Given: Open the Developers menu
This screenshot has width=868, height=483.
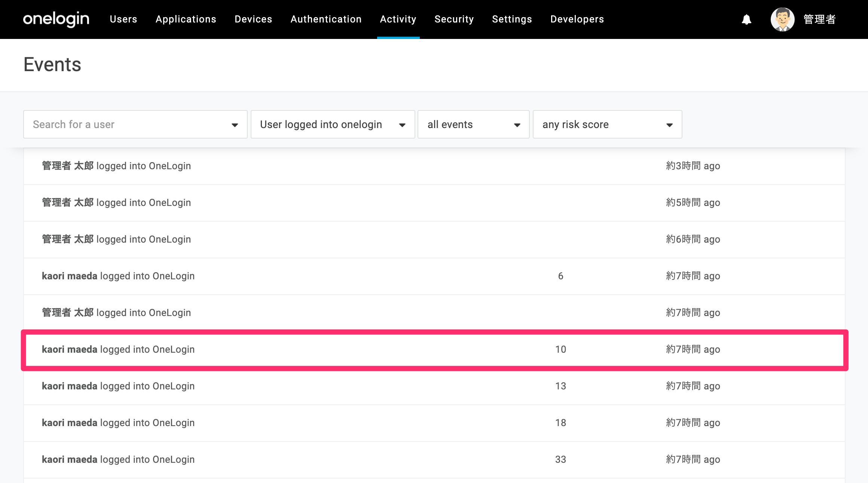Looking at the screenshot, I should click(577, 19).
